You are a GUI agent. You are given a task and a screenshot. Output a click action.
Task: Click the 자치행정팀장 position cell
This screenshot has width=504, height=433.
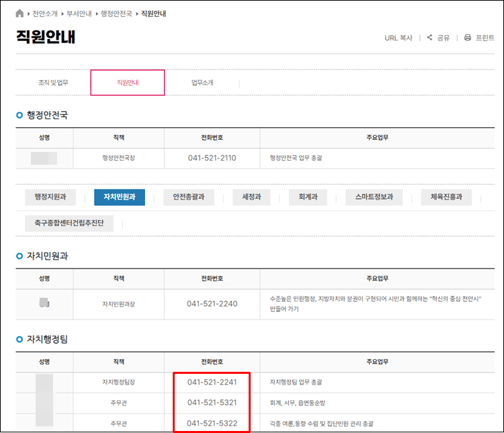[x=118, y=382]
